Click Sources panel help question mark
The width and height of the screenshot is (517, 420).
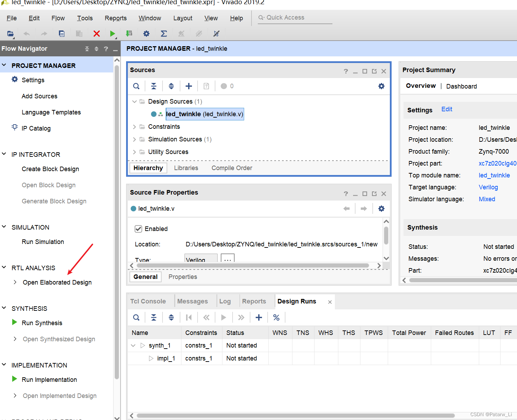[346, 71]
